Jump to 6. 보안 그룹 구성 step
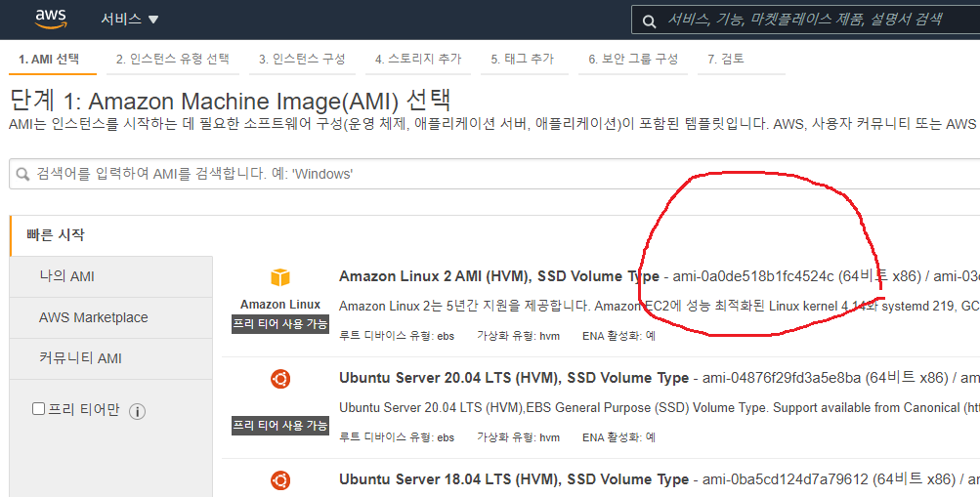 [x=633, y=60]
